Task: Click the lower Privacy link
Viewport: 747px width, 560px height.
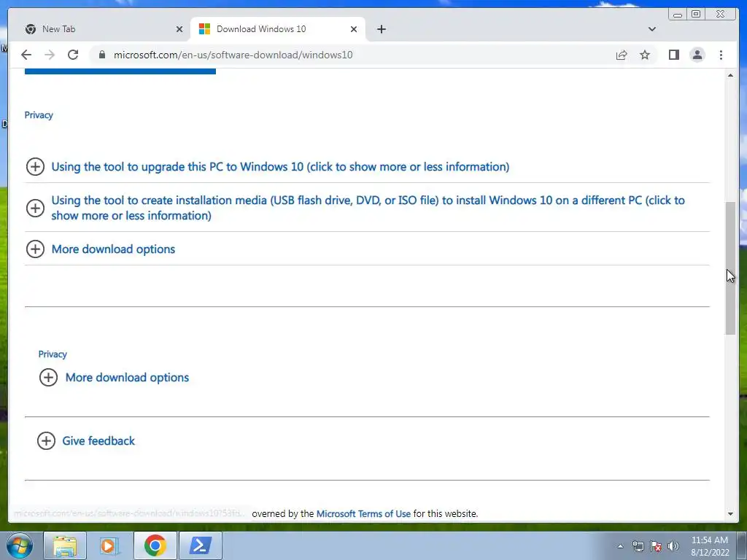Action: 53,354
